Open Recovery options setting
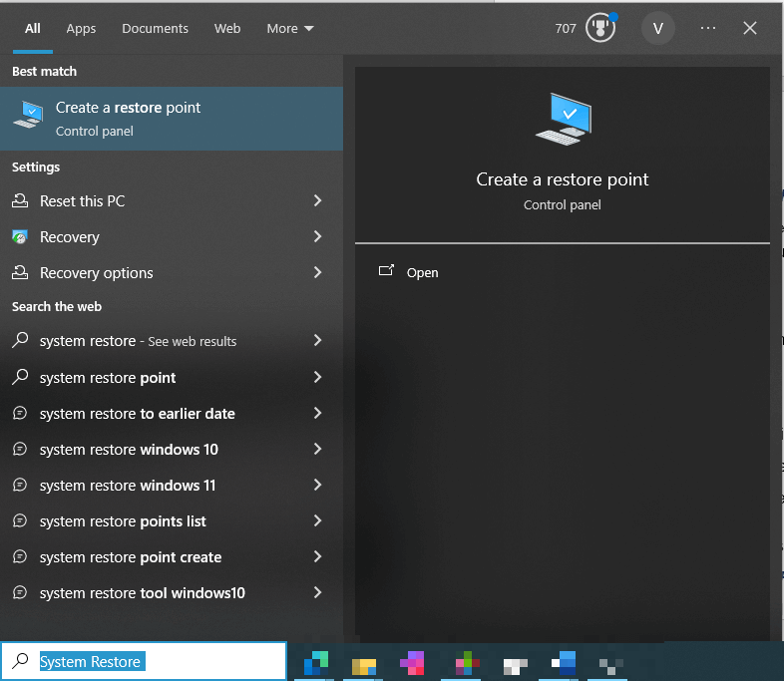784x681 pixels. click(172, 273)
